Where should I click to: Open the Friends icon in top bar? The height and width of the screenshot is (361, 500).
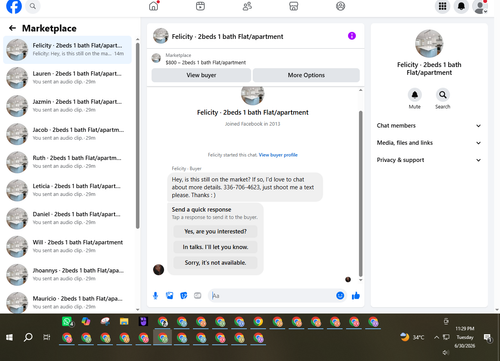point(247,6)
